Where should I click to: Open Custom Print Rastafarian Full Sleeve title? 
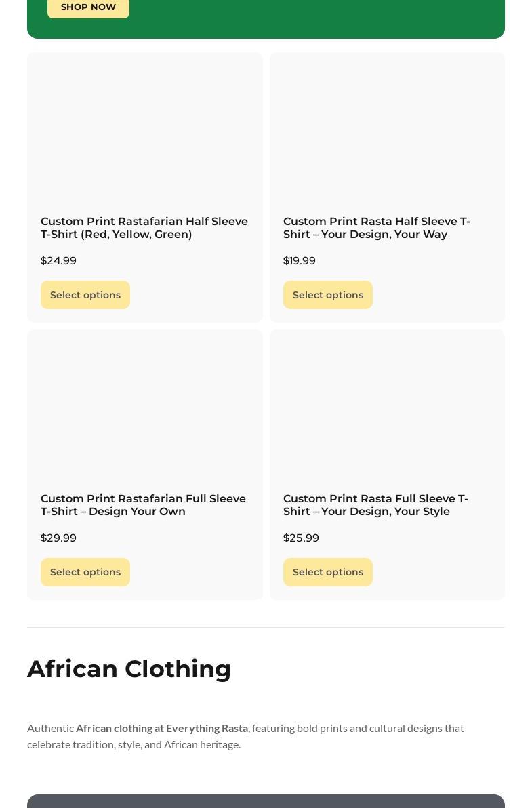point(143,505)
